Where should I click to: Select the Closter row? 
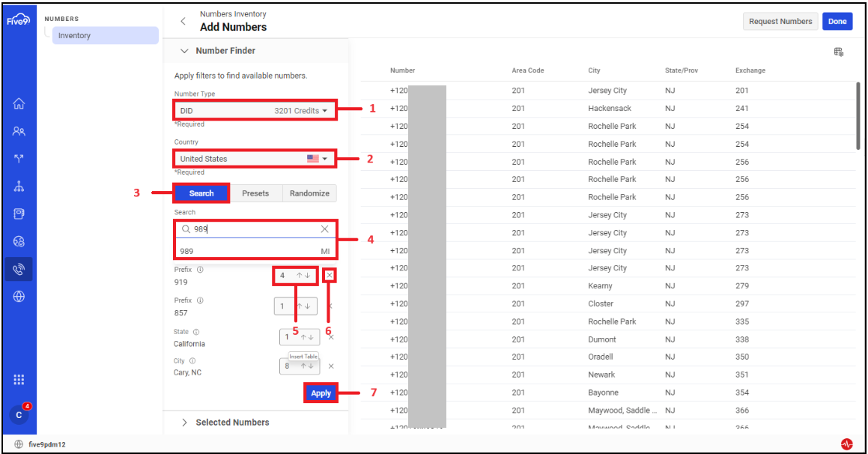pos(608,303)
